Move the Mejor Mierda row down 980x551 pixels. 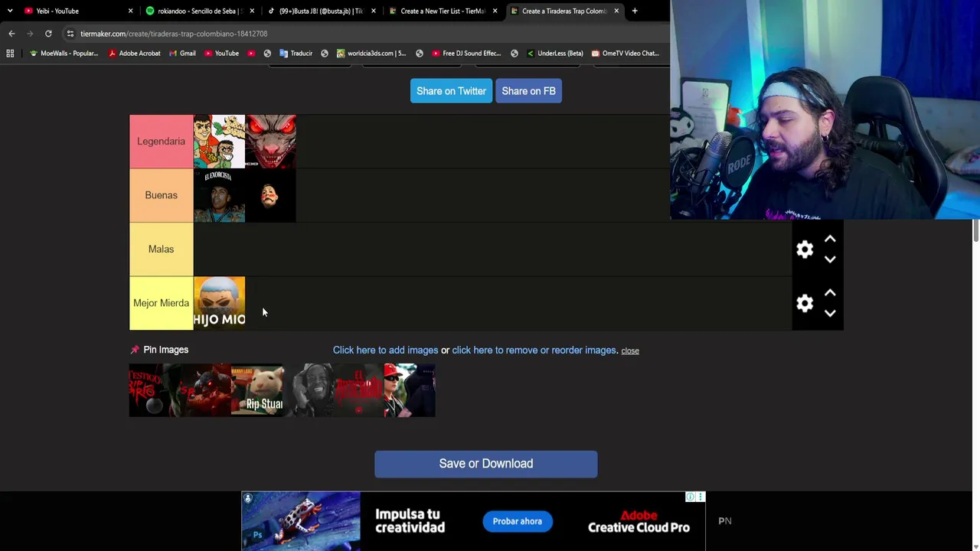(x=830, y=313)
